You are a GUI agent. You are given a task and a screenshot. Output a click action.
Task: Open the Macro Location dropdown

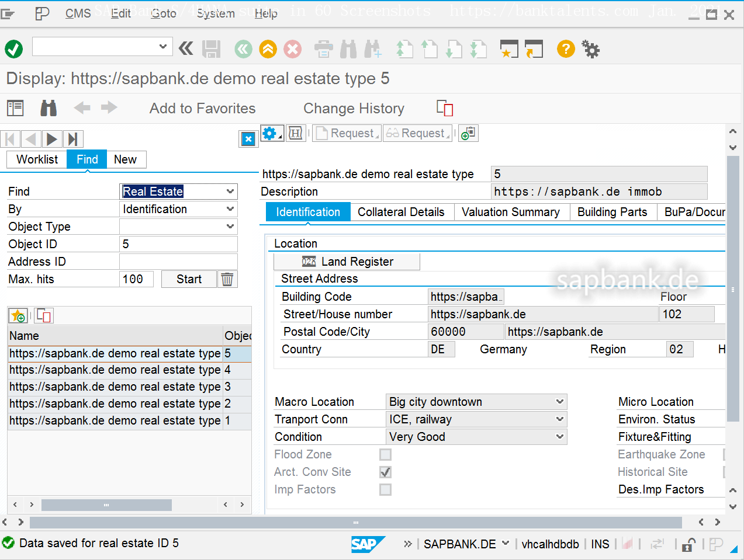pyautogui.click(x=560, y=402)
